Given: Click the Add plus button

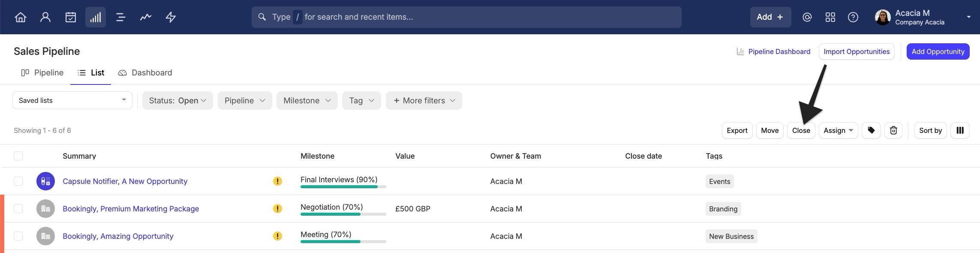Looking at the screenshot, I should pos(770,17).
